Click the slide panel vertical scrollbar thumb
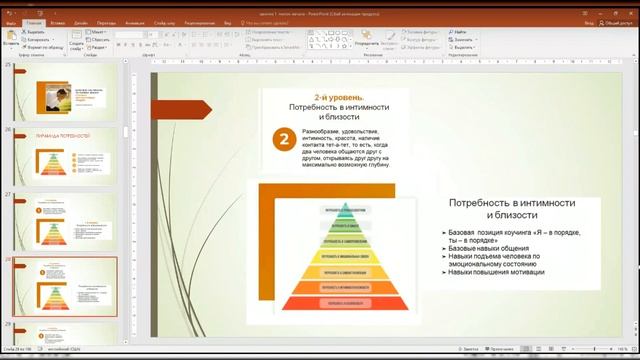 126,132
